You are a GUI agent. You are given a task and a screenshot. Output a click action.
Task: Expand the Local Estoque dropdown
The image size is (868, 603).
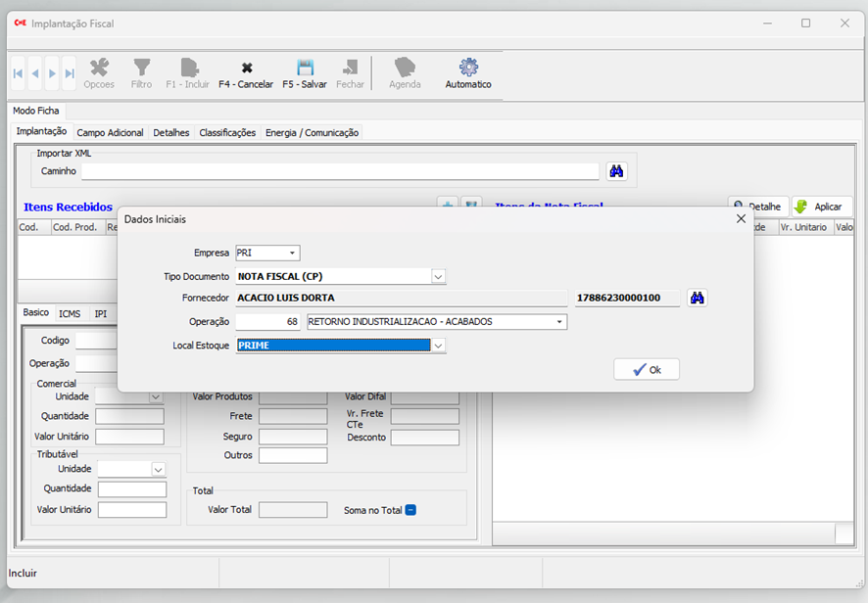(x=438, y=346)
